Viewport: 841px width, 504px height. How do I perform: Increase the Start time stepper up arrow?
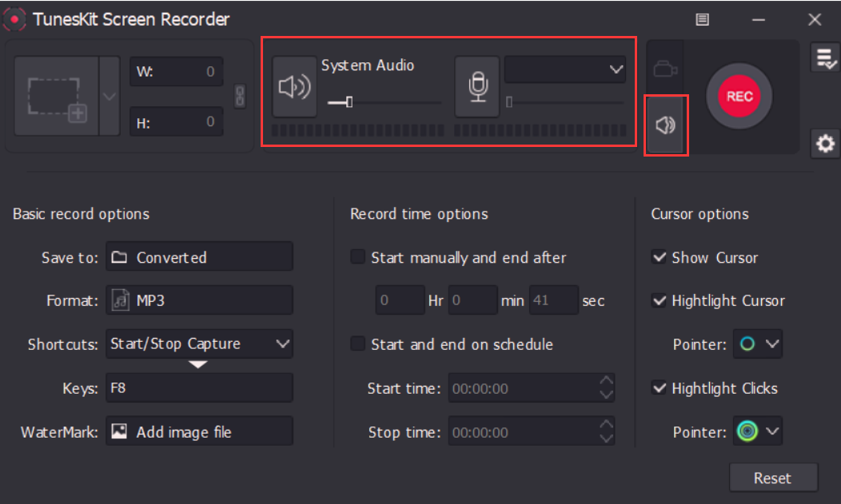pyautogui.click(x=606, y=381)
